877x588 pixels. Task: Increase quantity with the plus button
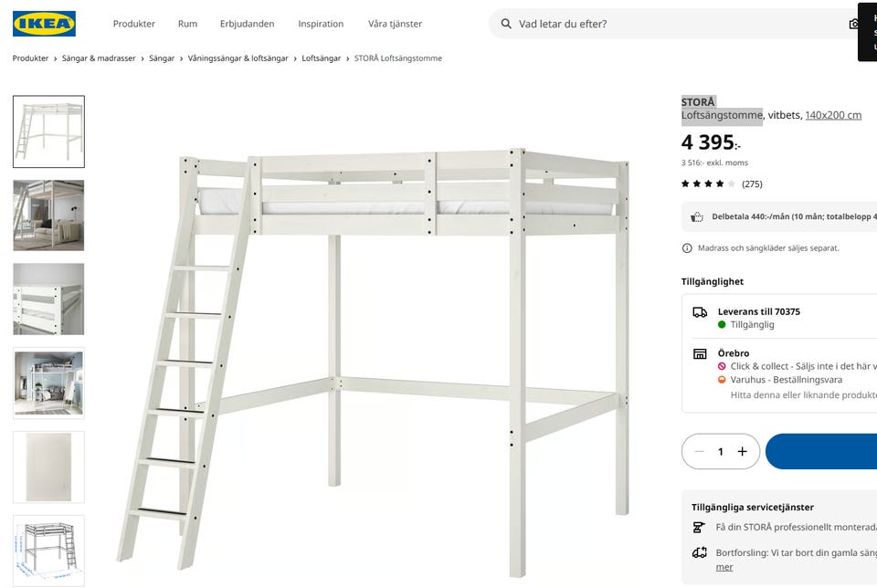(742, 451)
